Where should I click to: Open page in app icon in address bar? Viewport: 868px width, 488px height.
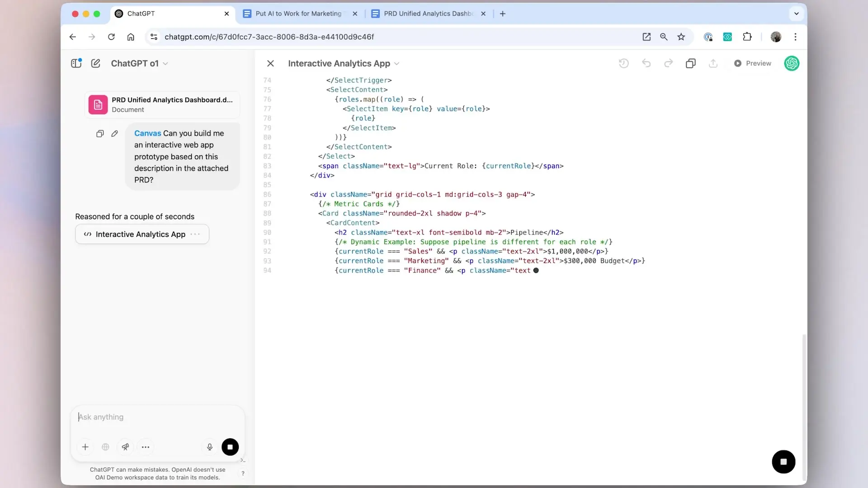(646, 37)
